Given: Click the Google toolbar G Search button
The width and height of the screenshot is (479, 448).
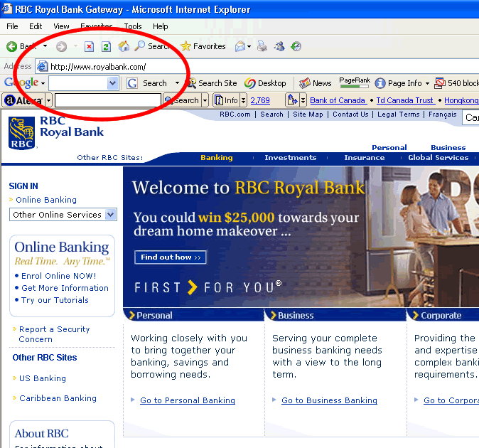Looking at the screenshot, I should point(147,83).
